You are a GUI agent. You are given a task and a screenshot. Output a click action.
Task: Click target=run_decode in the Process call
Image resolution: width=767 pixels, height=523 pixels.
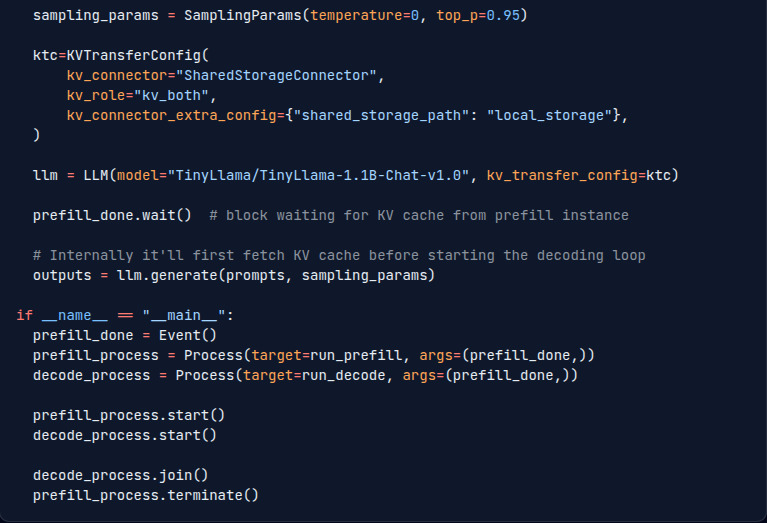pyautogui.click(x=314, y=376)
